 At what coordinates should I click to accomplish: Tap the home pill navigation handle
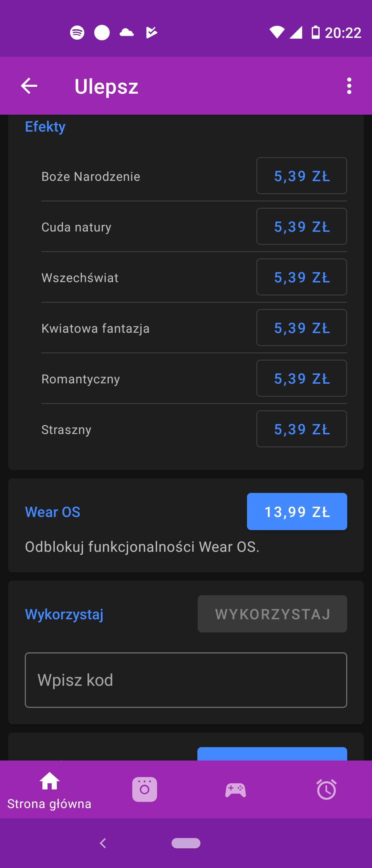(186, 843)
